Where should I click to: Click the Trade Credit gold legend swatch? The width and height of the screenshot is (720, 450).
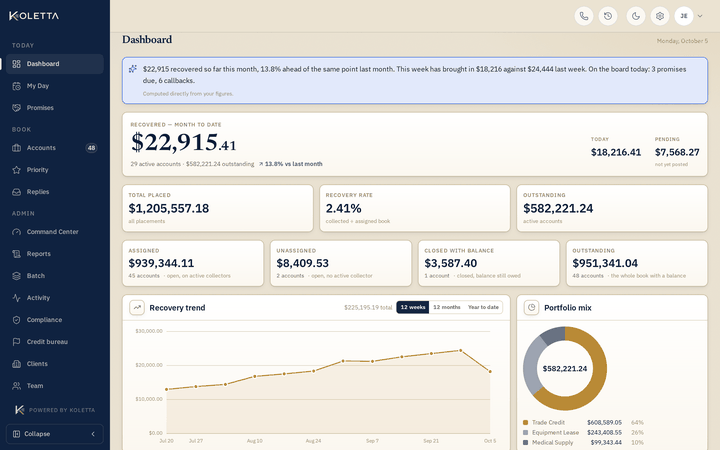[525, 422]
